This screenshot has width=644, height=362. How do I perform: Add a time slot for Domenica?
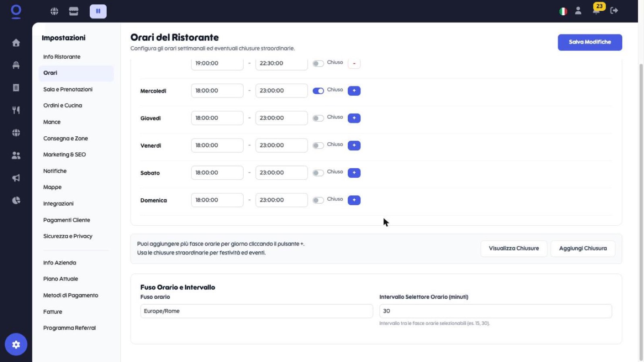tap(354, 200)
